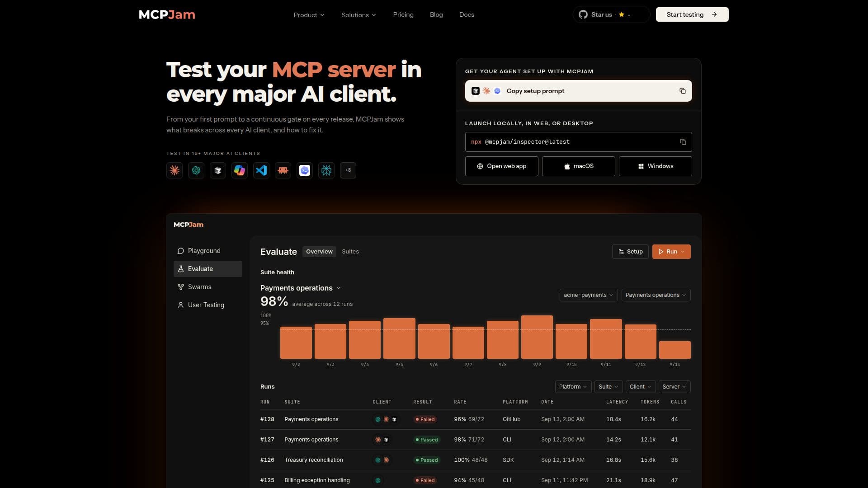Click the VS Code client icon

tap(261, 170)
